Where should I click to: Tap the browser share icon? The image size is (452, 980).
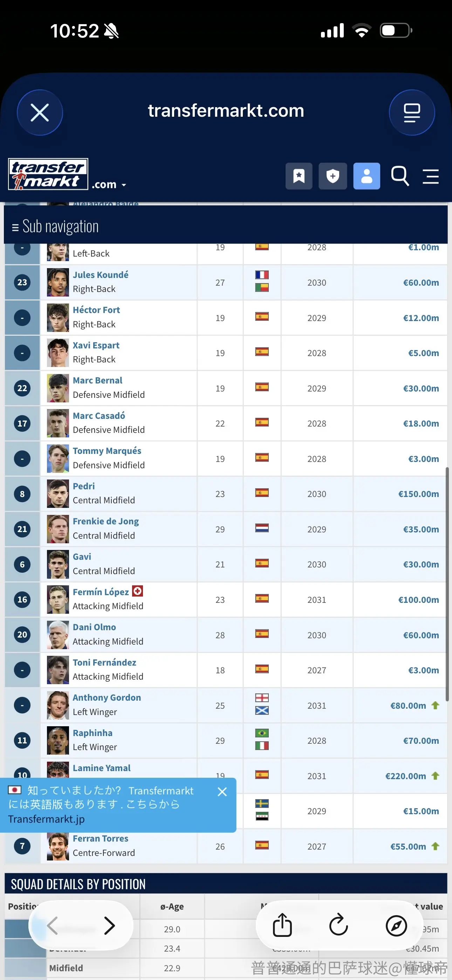pos(282,925)
